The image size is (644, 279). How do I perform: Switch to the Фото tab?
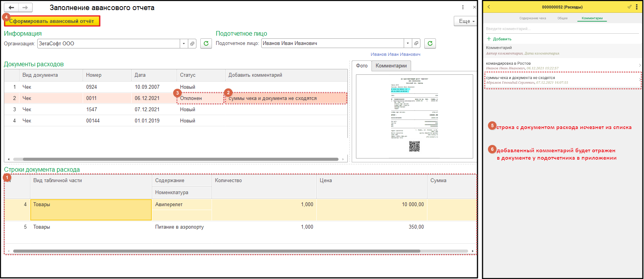[362, 66]
